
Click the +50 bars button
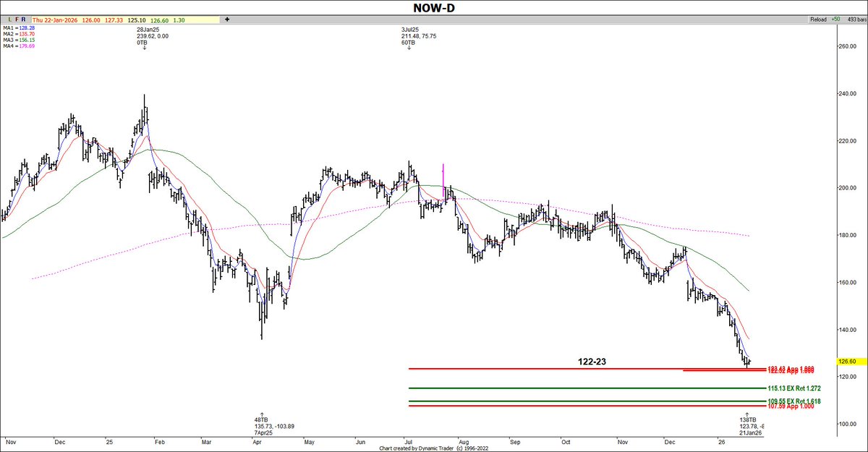point(836,20)
